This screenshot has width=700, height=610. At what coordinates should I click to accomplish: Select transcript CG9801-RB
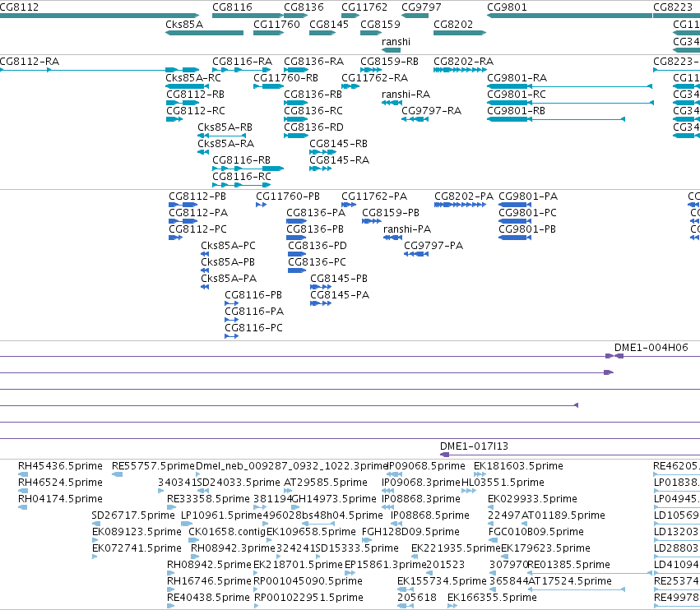pos(516,111)
